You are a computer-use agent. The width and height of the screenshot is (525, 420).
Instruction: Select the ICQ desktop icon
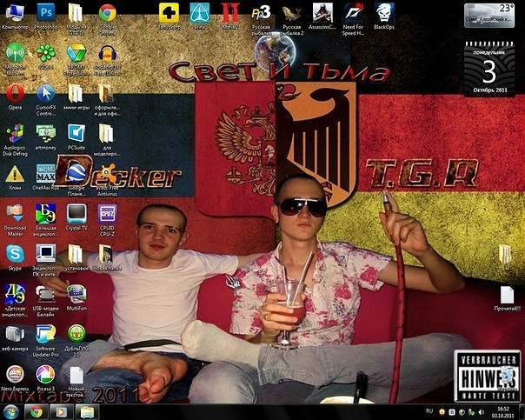(45, 53)
